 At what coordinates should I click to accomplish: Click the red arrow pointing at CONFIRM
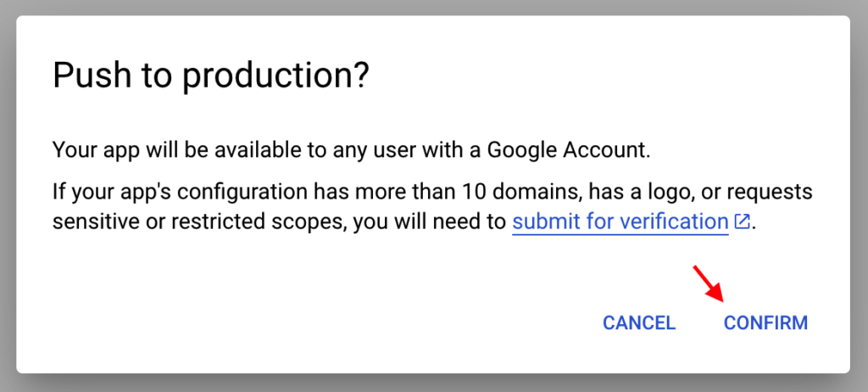(x=708, y=284)
